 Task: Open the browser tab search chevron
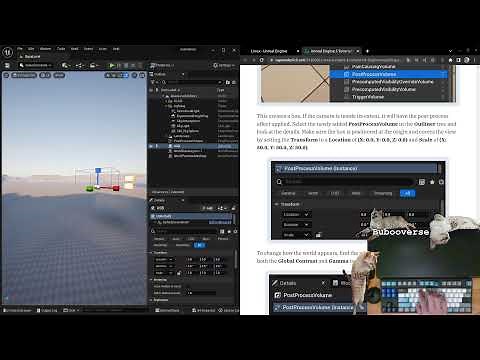(450, 51)
